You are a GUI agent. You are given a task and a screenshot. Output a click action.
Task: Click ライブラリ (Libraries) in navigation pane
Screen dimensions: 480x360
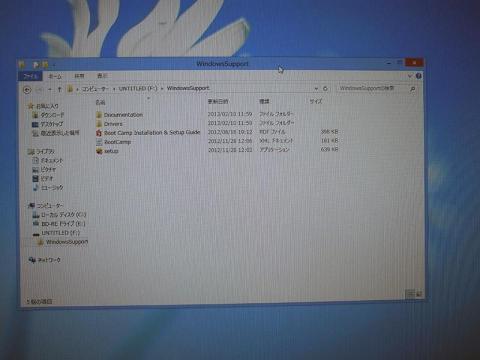click(x=45, y=152)
